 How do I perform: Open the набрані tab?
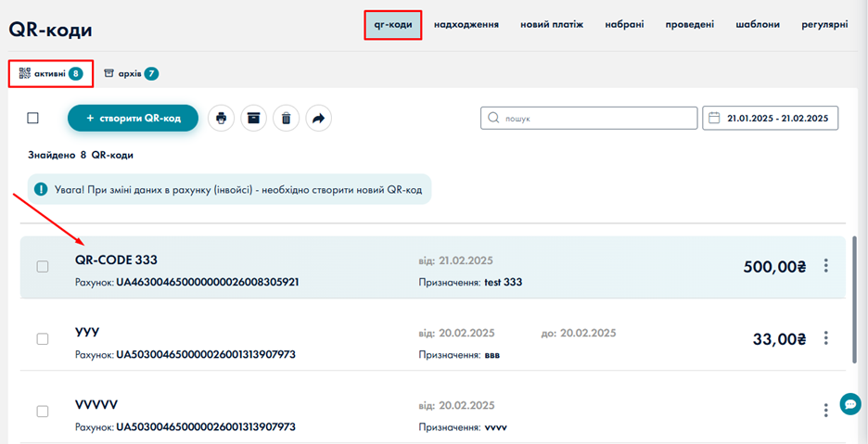(x=624, y=24)
